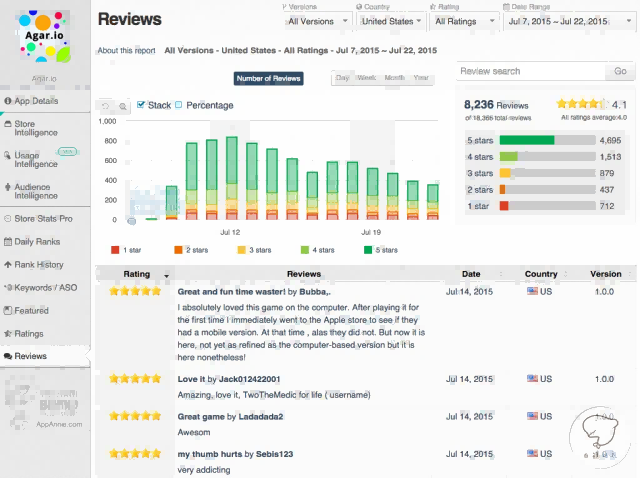Viewport: 640px width, 478px height.
Task: Click the Rating filter star icon
Action: tap(433, 7)
